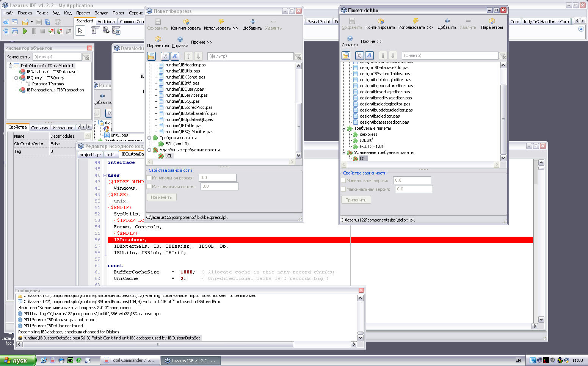The height and width of the screenshot is (366, 588).
Task: Open the Проект menu
Action: pos(83,13)
